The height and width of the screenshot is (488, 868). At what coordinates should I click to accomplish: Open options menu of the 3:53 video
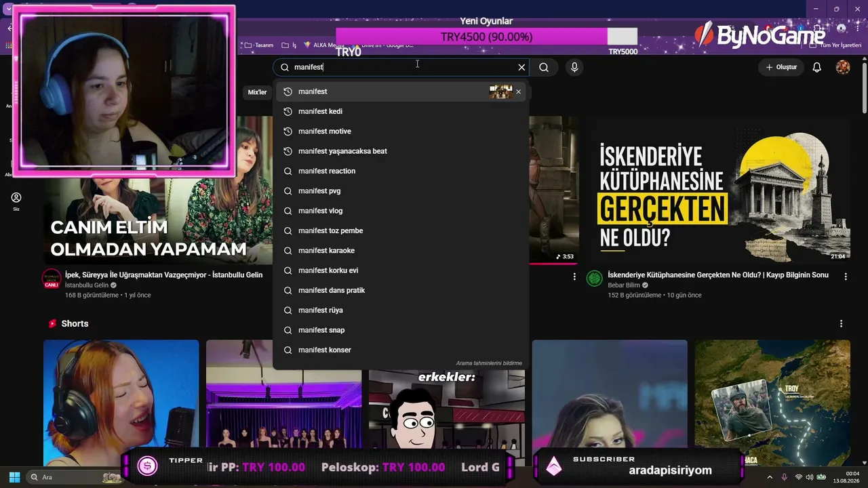click(574, 277)
